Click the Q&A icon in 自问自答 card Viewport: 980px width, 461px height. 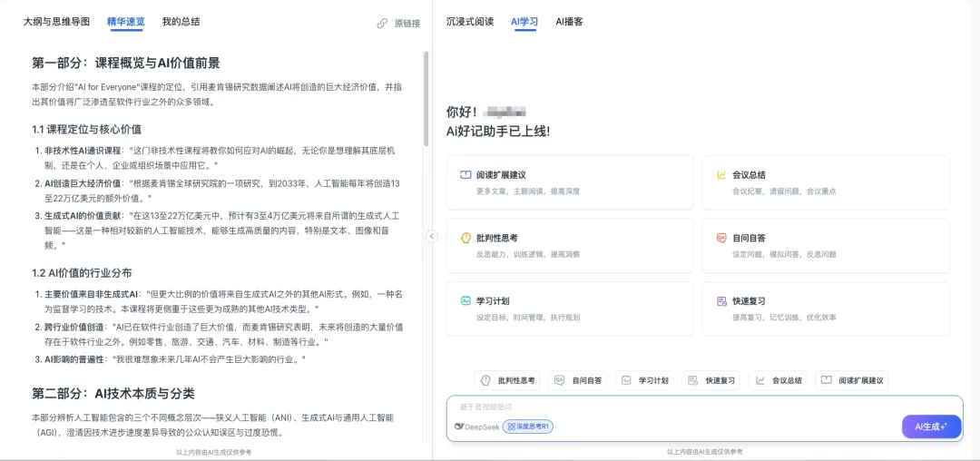point(721,238)
